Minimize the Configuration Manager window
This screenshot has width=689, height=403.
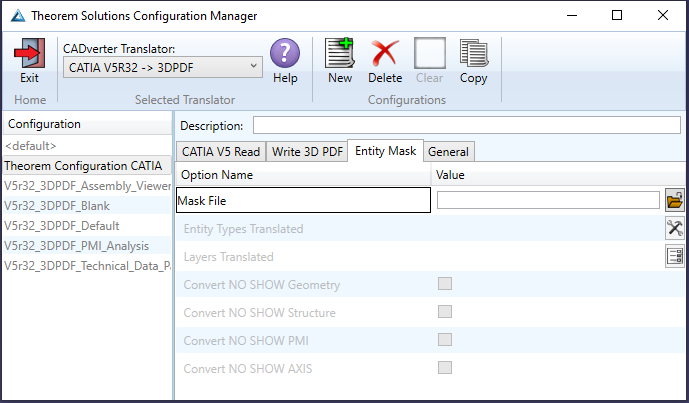pos(572,15)
